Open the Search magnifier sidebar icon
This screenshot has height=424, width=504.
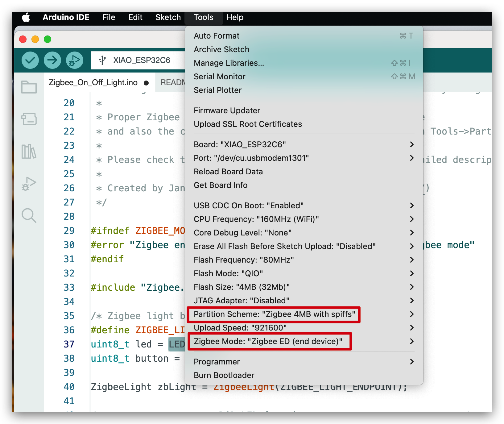(29, 215)
